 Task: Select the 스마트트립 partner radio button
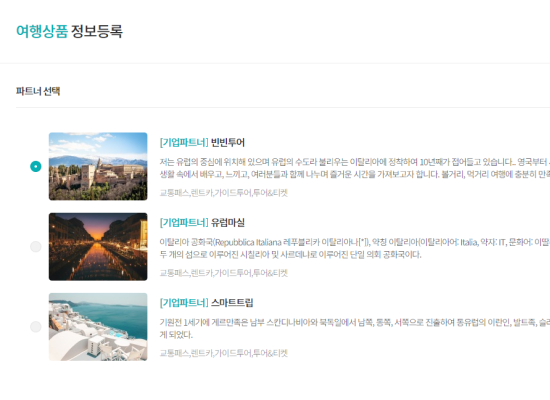pos(36,327)
